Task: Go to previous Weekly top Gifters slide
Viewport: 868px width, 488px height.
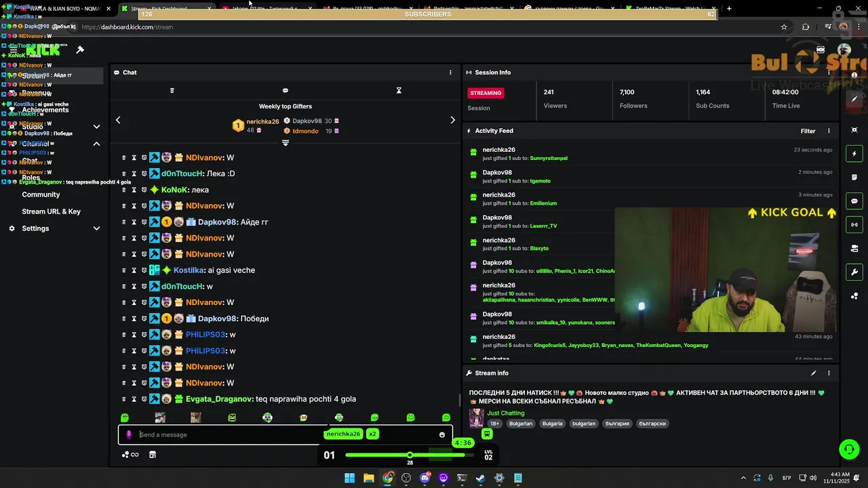Action: 118,120
